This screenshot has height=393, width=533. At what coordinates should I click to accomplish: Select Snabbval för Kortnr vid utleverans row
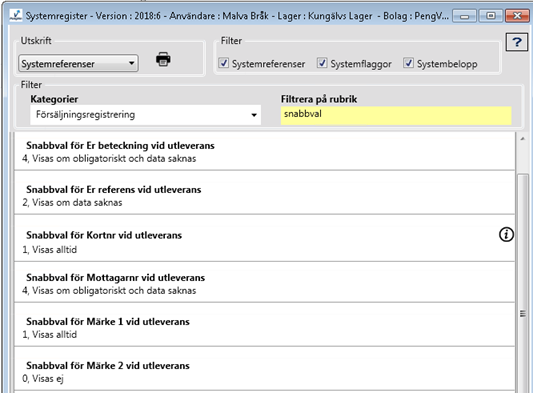pos(264,238)
